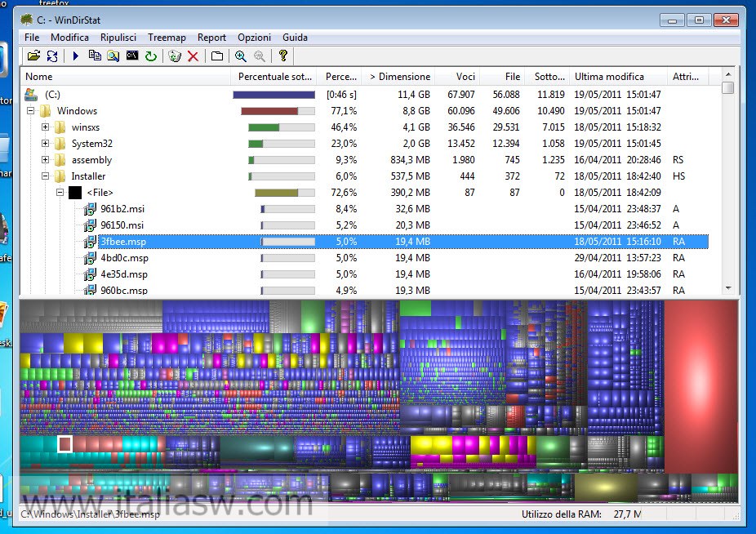Open the Modifica menu
Image resolution: width=756 pixels, height=534 pixels.
pyautogui.click(x=69, y=37)
